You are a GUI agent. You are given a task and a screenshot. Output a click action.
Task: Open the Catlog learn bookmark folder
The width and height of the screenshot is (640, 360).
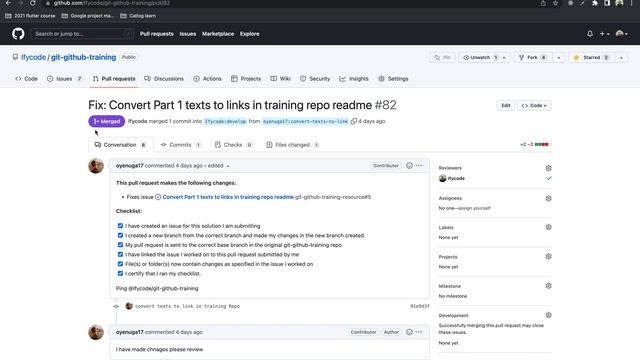(138, 16)
